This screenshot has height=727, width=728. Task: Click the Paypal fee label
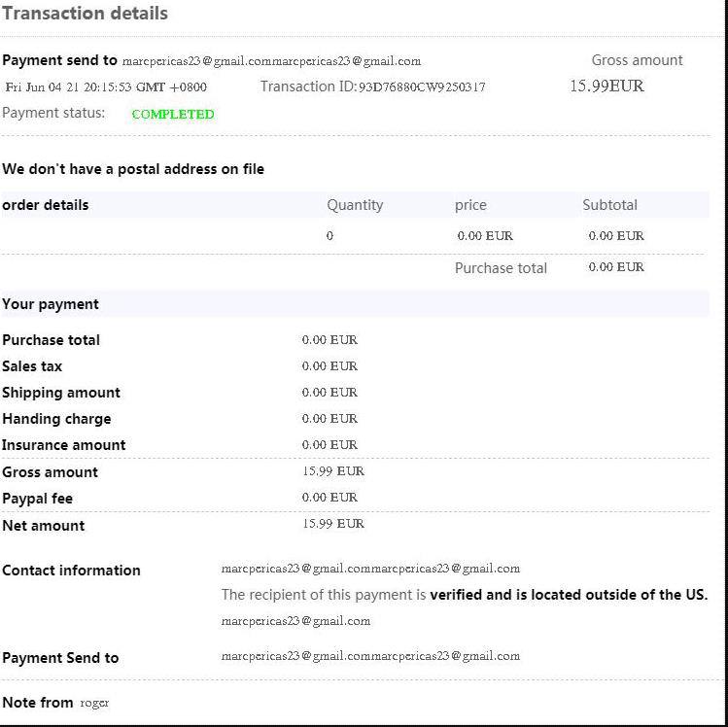pyautogui.click(x=38, y=499)
